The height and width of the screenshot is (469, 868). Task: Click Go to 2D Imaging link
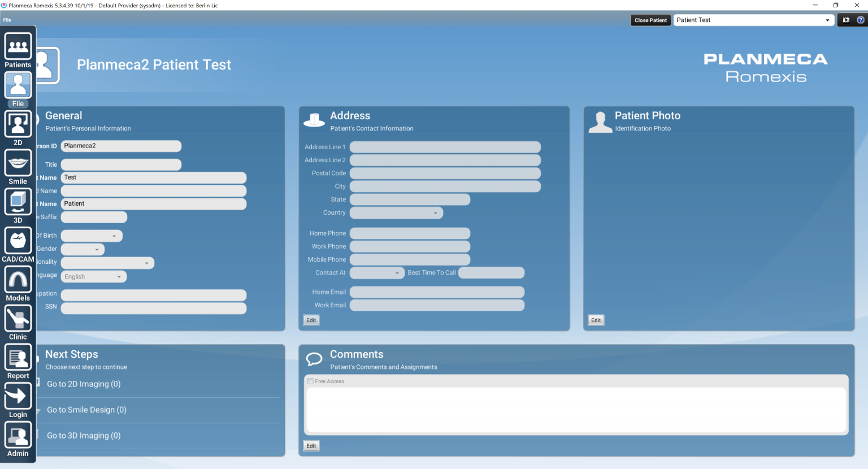pos(84,384)
